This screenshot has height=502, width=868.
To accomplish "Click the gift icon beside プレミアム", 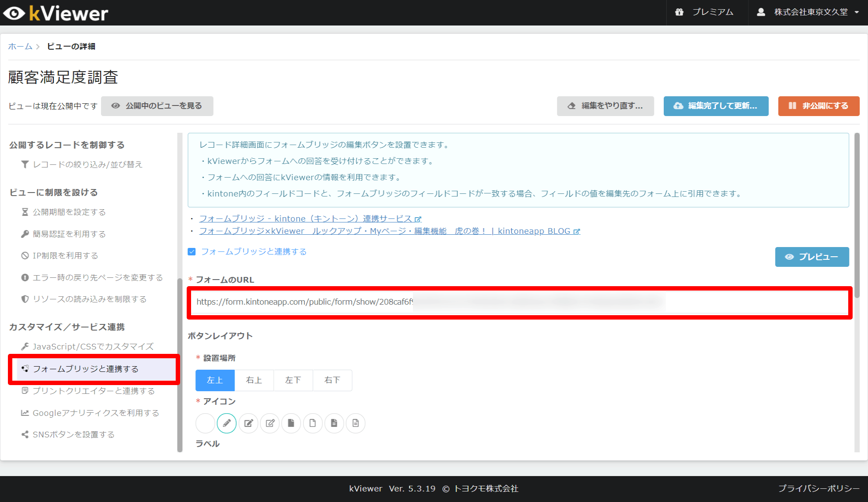I will (680, 12).
